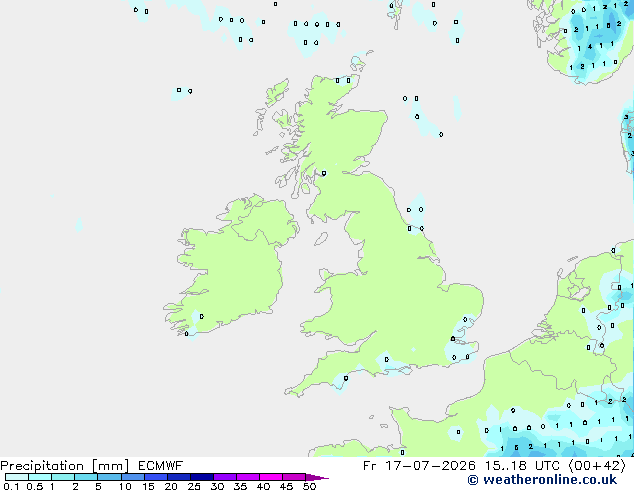Click the "Precipitation [mm]" title text
The height and width of the screenshot is (490, 634).
[64, 466]
